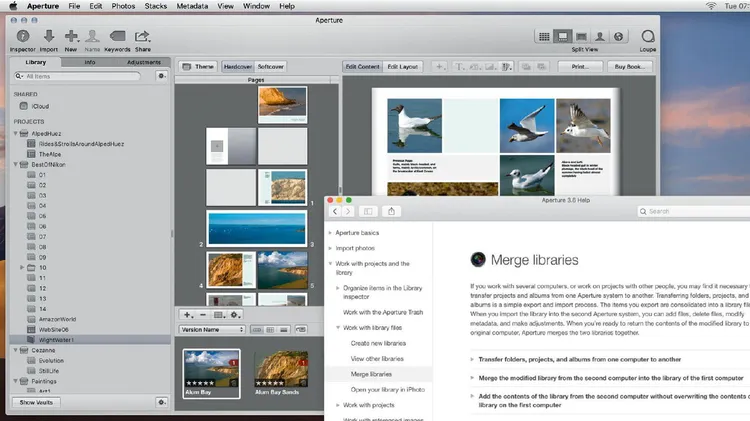Activate the Loupe tool
This screenshot has width=750, height=421.
click(647, 37)
